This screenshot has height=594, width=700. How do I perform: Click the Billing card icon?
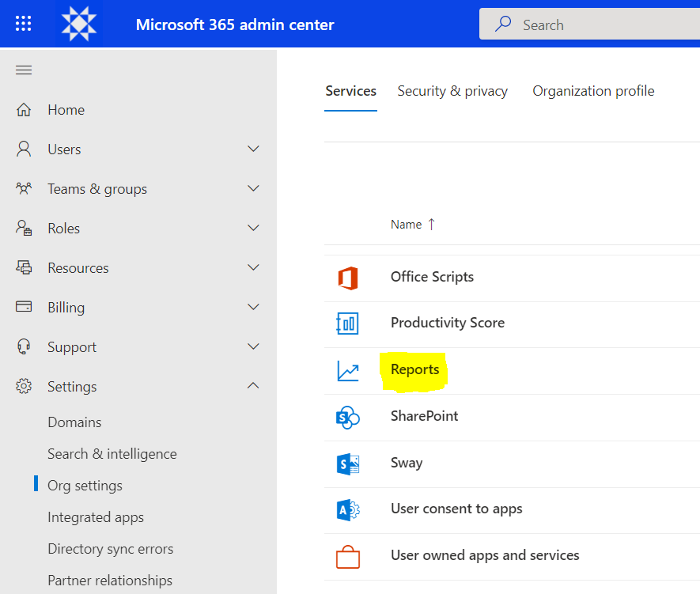24,307
